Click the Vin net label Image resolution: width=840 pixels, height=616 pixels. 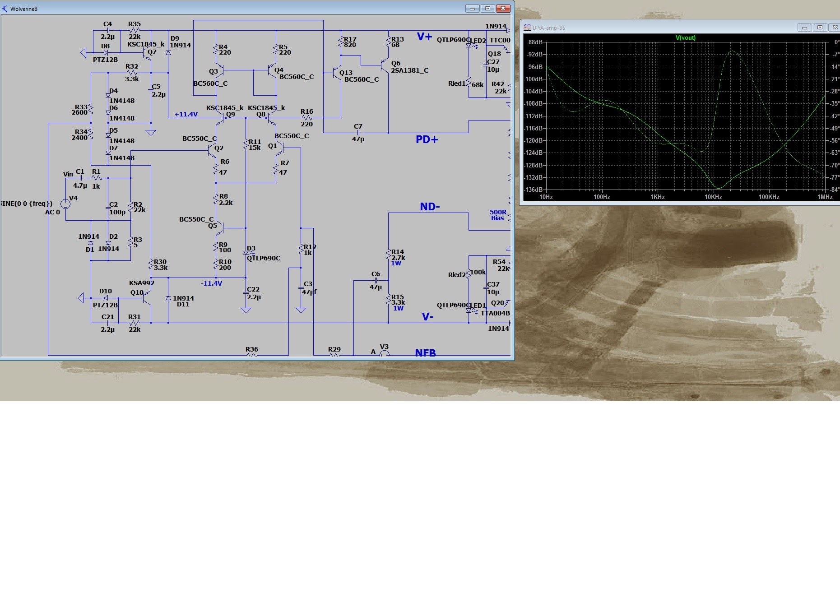point(68,174)
